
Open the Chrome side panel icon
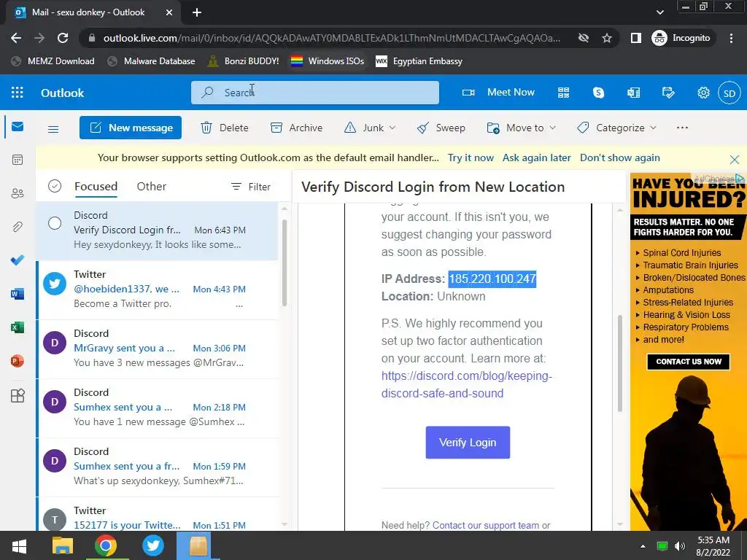tap(635, 38)
